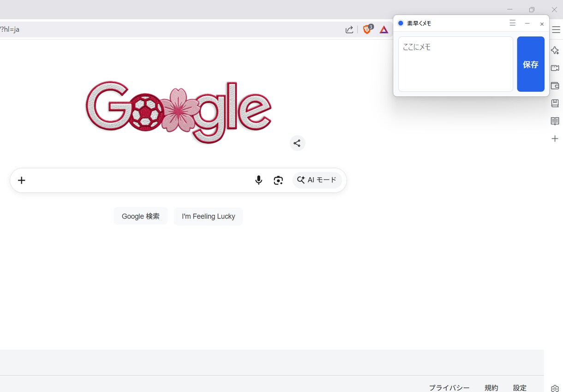This screenshot has width=563, height=392.
Task: Add a sidebar item with plus icon
Action: click(x=555, y=139)
